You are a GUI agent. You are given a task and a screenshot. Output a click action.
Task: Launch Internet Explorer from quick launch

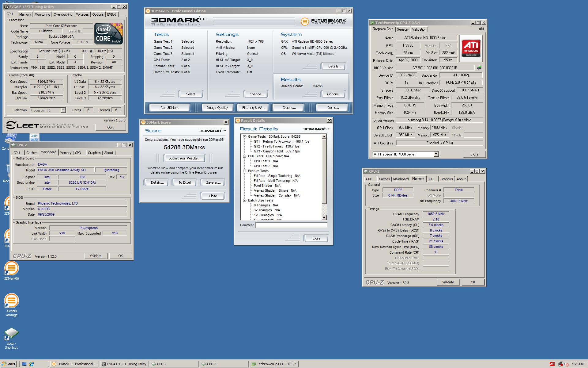pos(31,364)
